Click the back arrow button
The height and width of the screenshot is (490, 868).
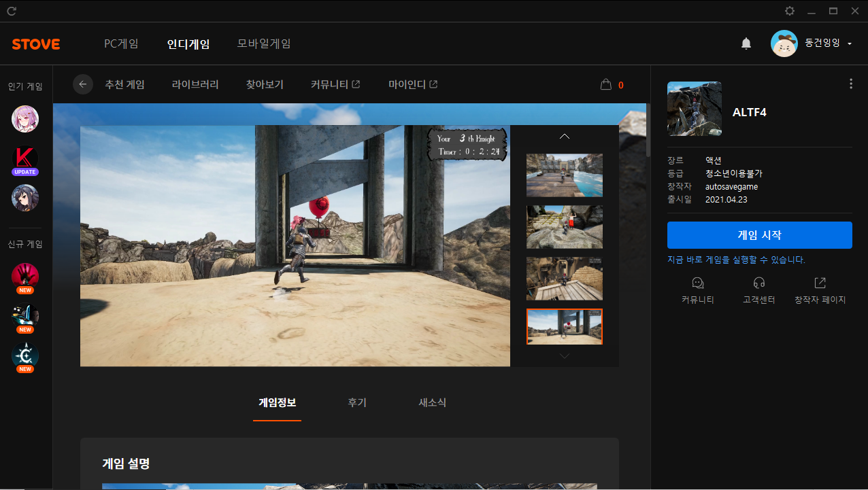(83, 84)
